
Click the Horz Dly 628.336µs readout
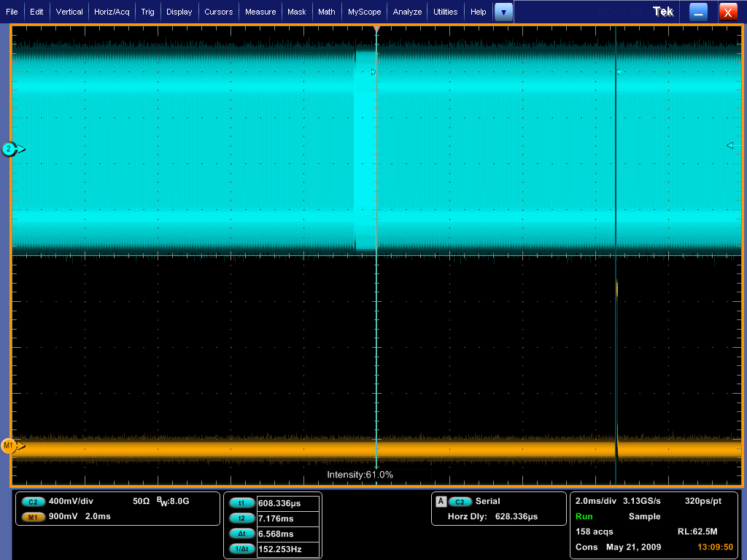(x=492, y=517)
